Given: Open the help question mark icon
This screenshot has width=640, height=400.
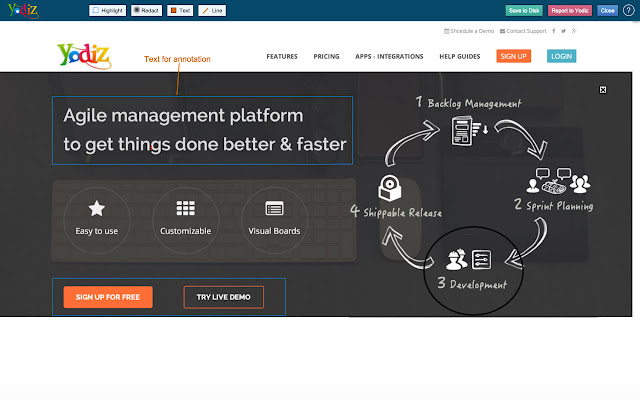Looking at the screenshot, I should (629, 11).
